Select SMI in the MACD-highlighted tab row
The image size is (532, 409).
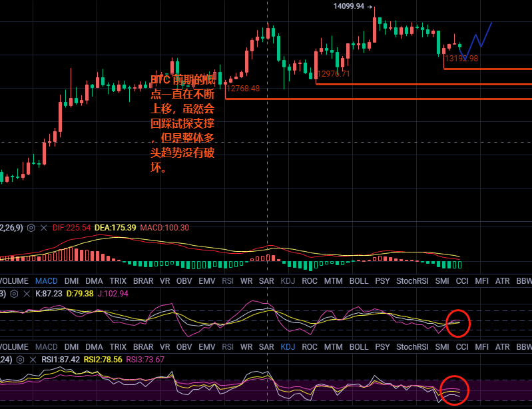pos(442,281)
